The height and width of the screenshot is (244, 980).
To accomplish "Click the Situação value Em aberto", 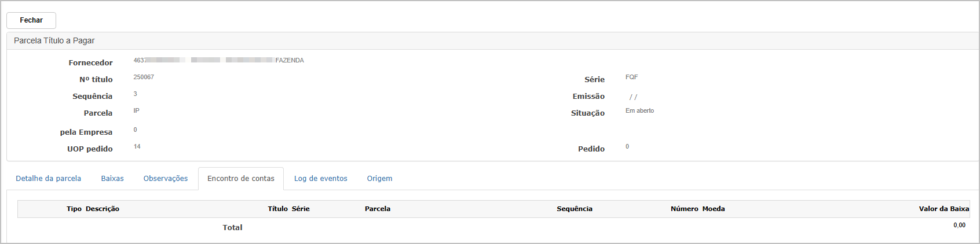I will [x=639, y=110].
